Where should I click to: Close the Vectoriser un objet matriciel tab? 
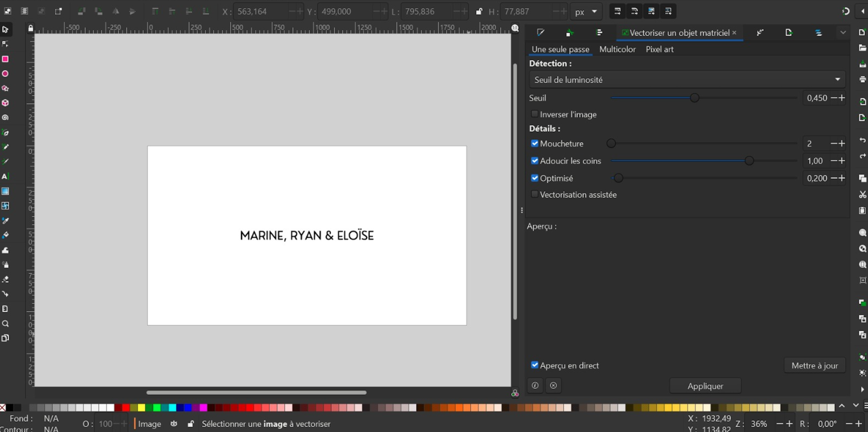coord(734,33)
